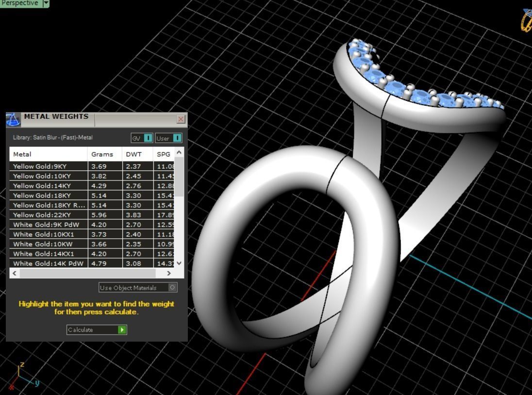Screen dimensions: 532x395
Task: Select the White Gold:14K PdW row
Action: coord(92,263)
